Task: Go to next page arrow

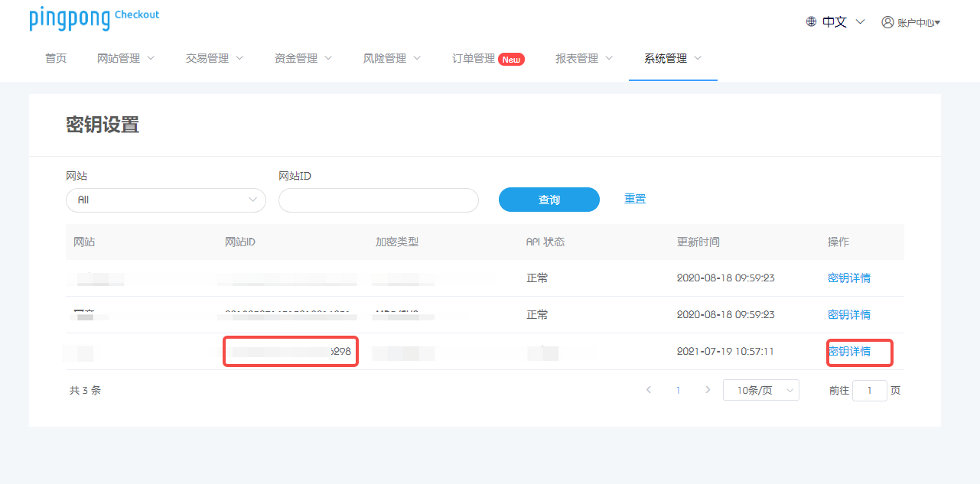Action: pyautogui.click(x=708, y=390)
